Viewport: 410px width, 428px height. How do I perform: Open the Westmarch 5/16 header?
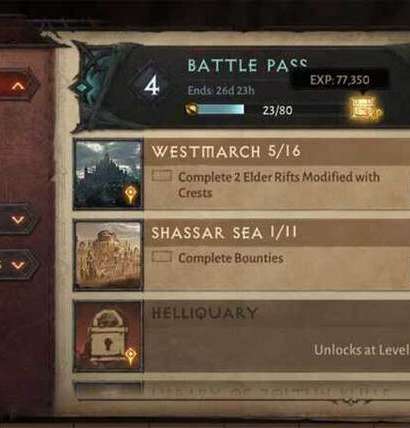pyautogui.click(x=226, y=152)
